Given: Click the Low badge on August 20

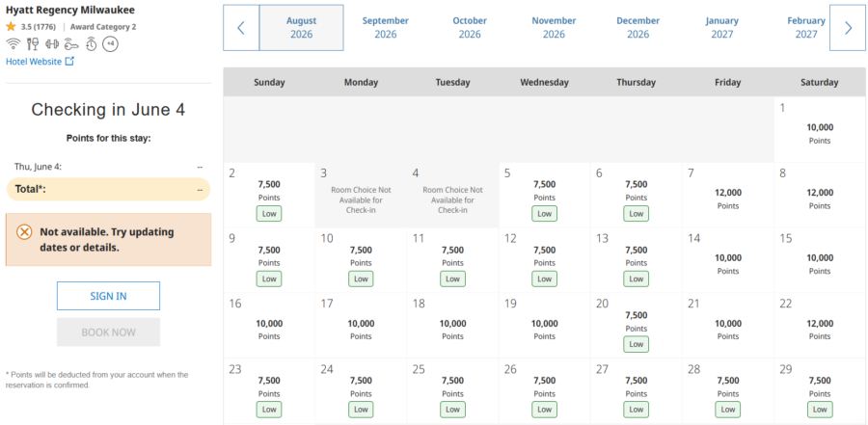Looking at the screenshot, I should pos(637,344).
